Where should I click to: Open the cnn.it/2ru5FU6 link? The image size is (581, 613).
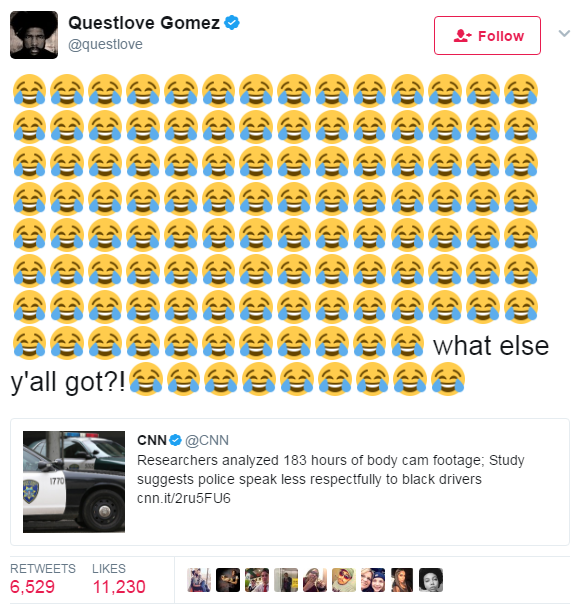184,498
